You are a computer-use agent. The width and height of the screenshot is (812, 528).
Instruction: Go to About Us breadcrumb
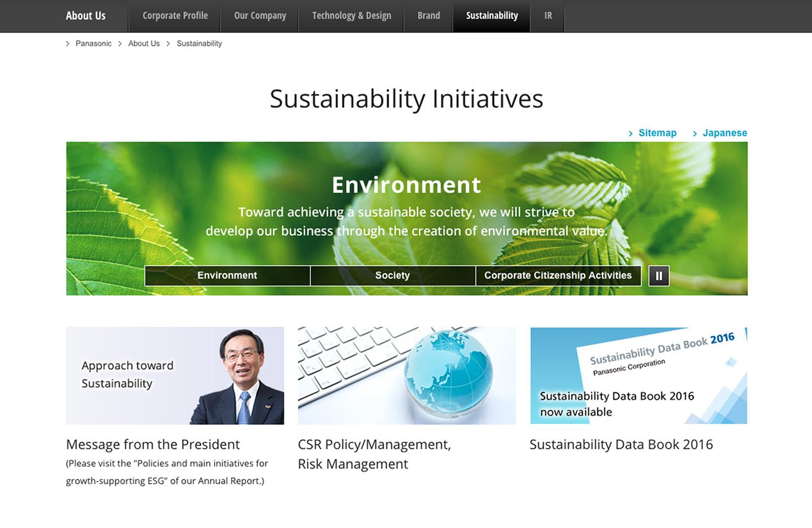click(x=144, y=44)
